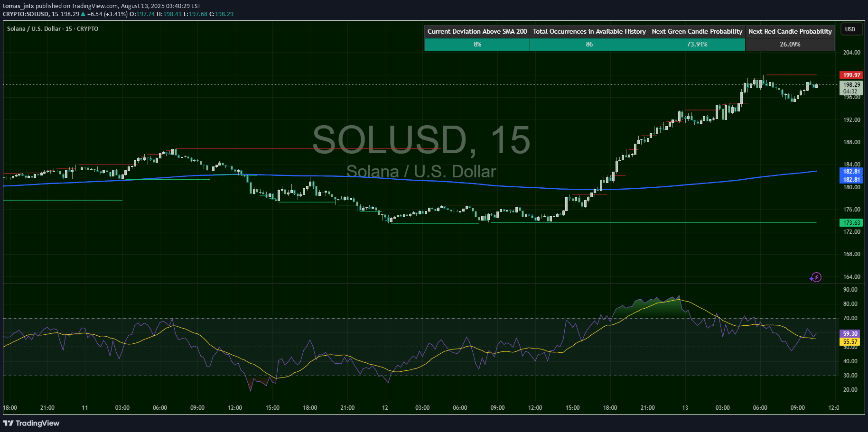Click the current price label 198.29
The image size is (868, 432).
click(851, 85)
